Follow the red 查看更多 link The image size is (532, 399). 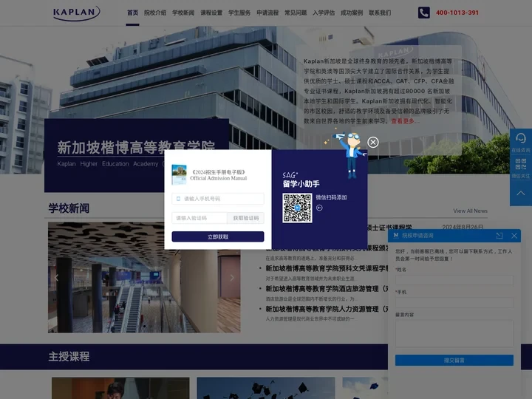coord(405,121)
